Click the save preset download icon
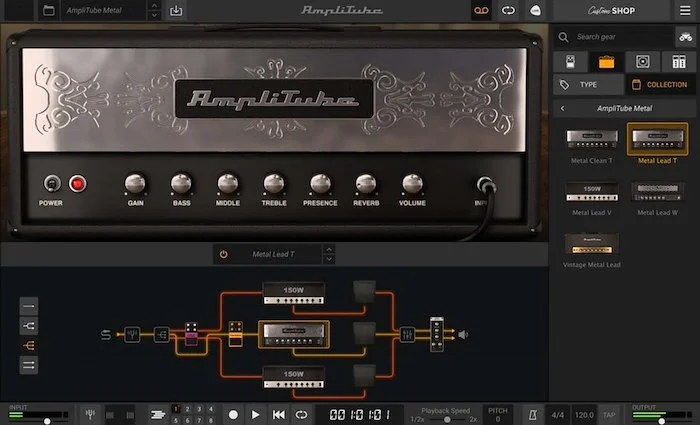This screenshot has height=425, width=700. tap(176, 10)
